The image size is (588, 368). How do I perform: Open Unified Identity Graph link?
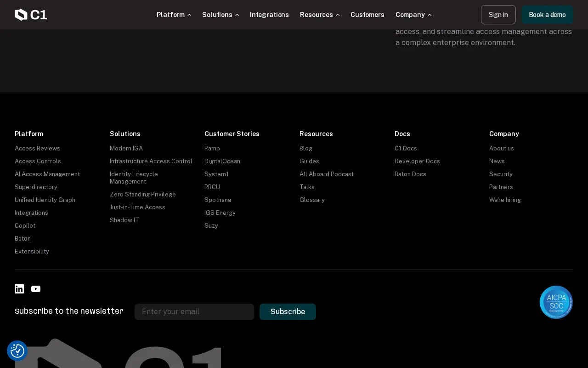(45, 200)
